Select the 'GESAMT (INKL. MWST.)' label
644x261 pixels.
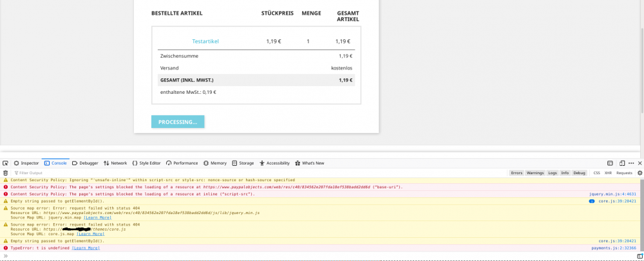point(187,80)
